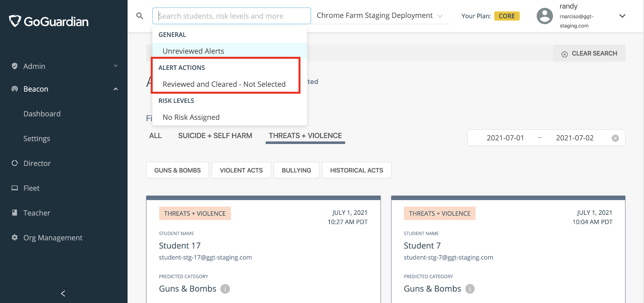
Task: Click the user avatar icon
Action: click(x=544, y=16)
